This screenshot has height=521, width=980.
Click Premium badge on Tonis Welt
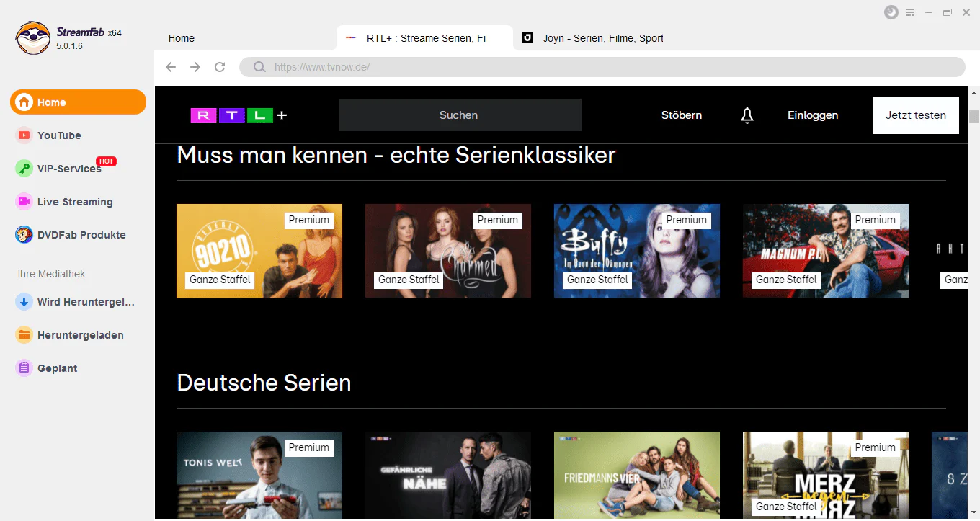click(309, 447)
